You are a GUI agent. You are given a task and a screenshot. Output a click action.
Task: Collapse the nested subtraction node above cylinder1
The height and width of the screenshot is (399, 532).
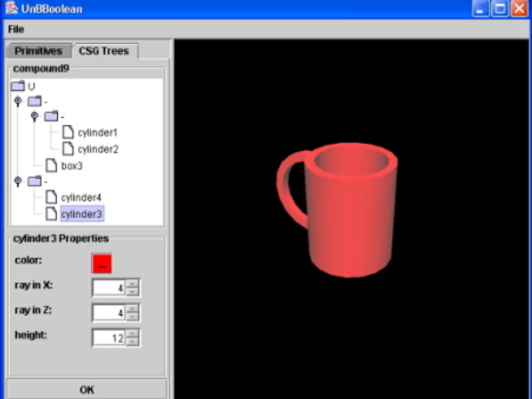coord(34,116)
